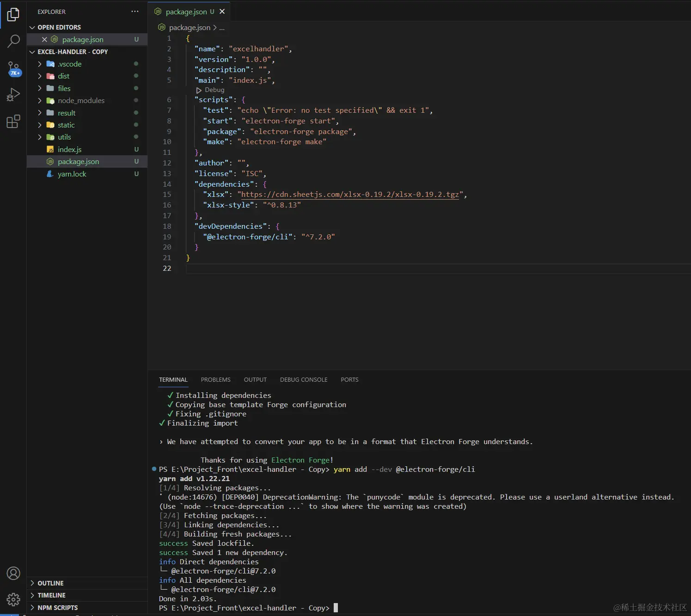Expand the TIMELINE panel

click(x=87, y=595)
